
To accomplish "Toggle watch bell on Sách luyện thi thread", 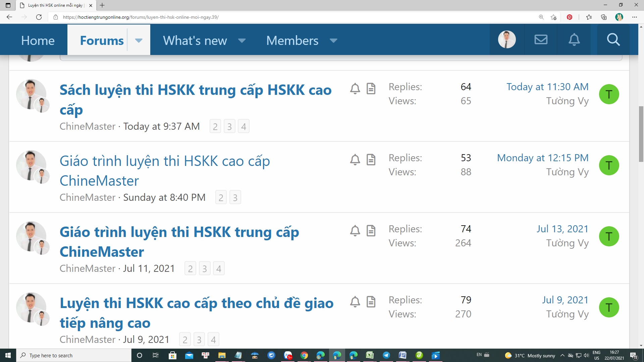I will (x=355, y=89).
